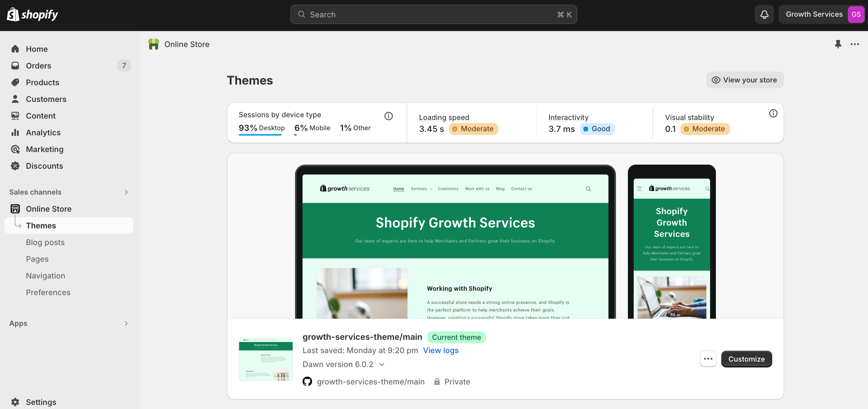The width and height of the screenshot is (868, 409).
Task: Click Sessions by device type info icon
Action: point(388,116)
